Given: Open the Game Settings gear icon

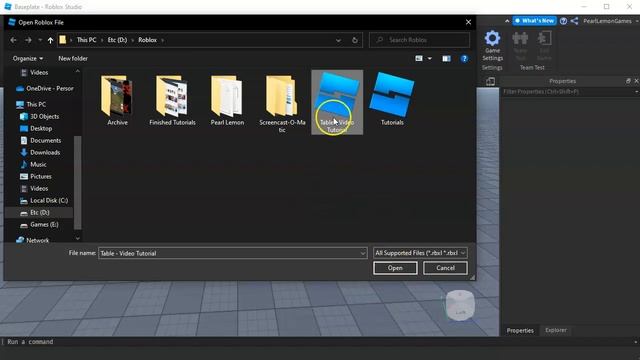Looking at the screenshot, I should [492, 39].
